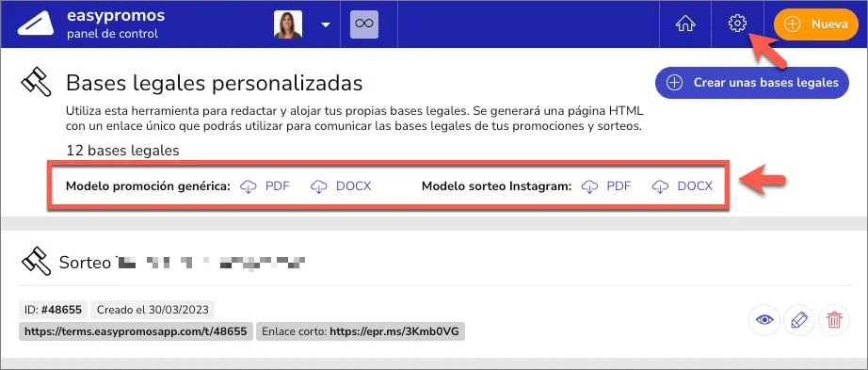Preview legal terms with eye icon
Screen dimensions: 868x370
point(764,319)
